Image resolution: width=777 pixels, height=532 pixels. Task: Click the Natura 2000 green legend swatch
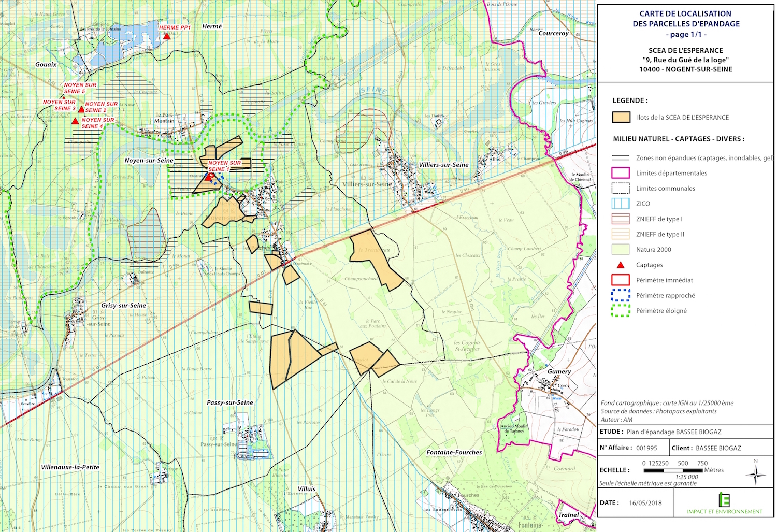[621, 249]
